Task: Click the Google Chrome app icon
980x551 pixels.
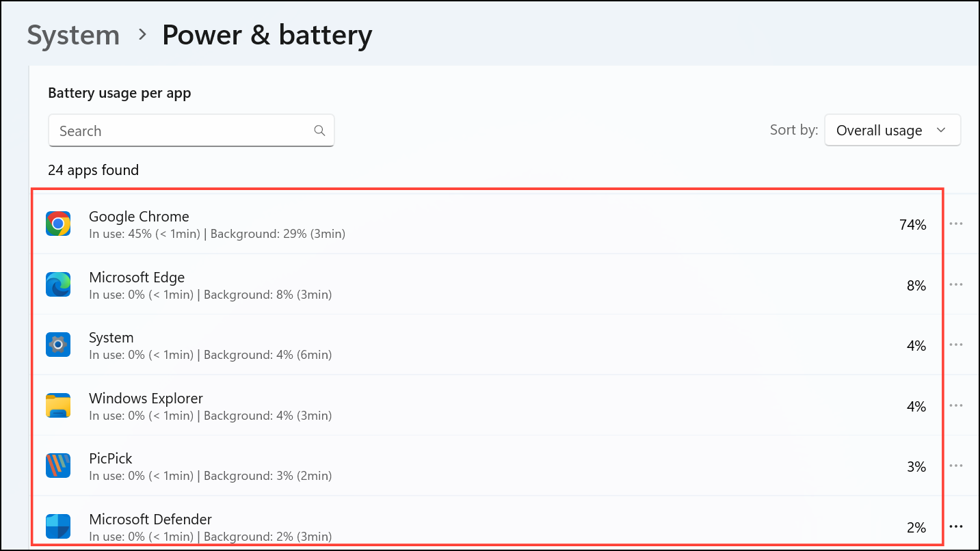Action: (x=58, y=224)
